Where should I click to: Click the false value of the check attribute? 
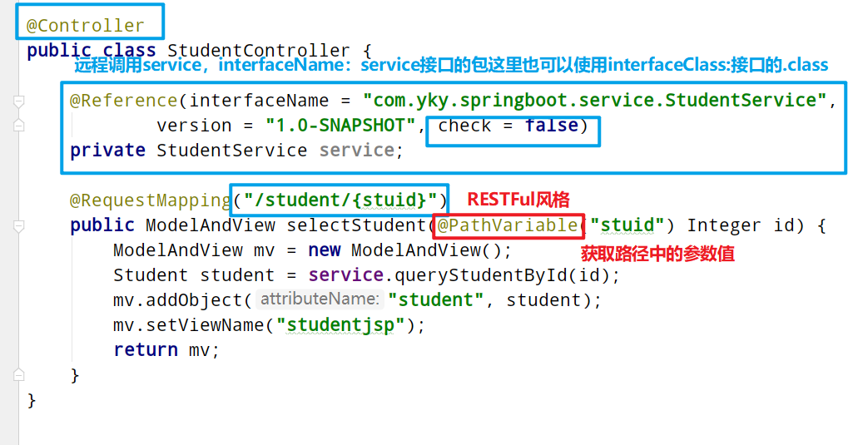[x=552, y=126]
